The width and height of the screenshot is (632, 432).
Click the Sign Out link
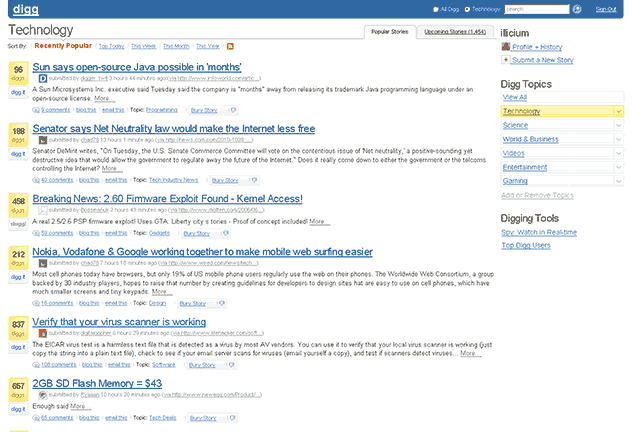[x=606, y=9]
